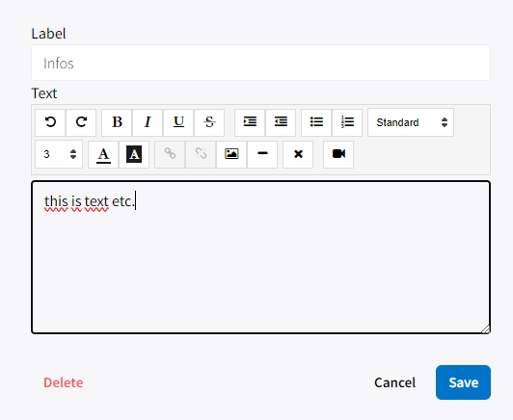This screenshot has height=420, width=513.
Task: Choose the text background highlight color
Action: 134,154
